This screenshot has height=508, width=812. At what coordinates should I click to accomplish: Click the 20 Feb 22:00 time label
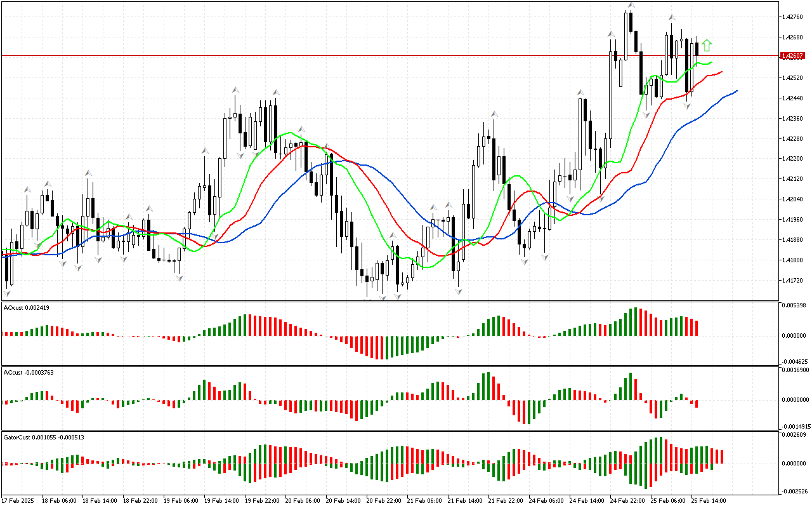click(384, 501)
